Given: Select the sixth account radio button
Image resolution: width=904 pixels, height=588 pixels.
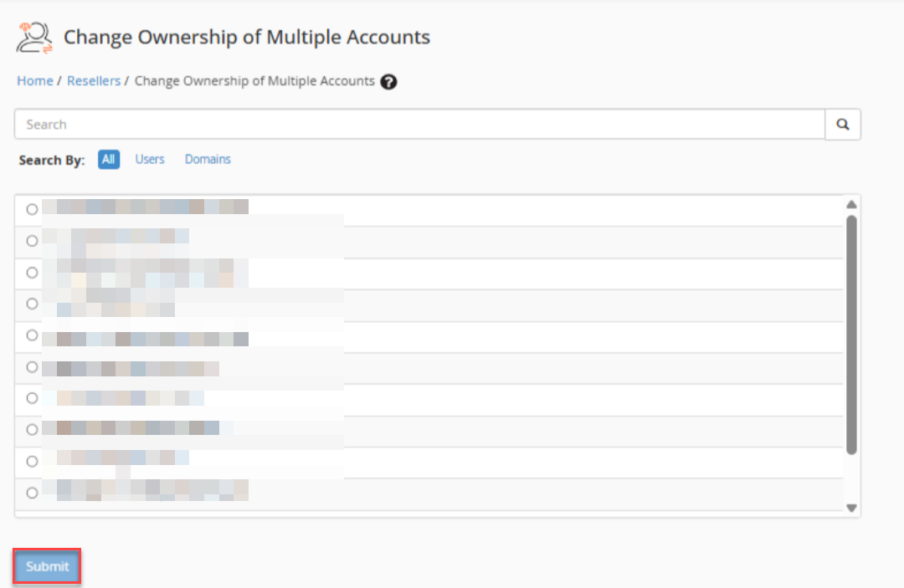Looking at the screenshot, I should 33,367.
